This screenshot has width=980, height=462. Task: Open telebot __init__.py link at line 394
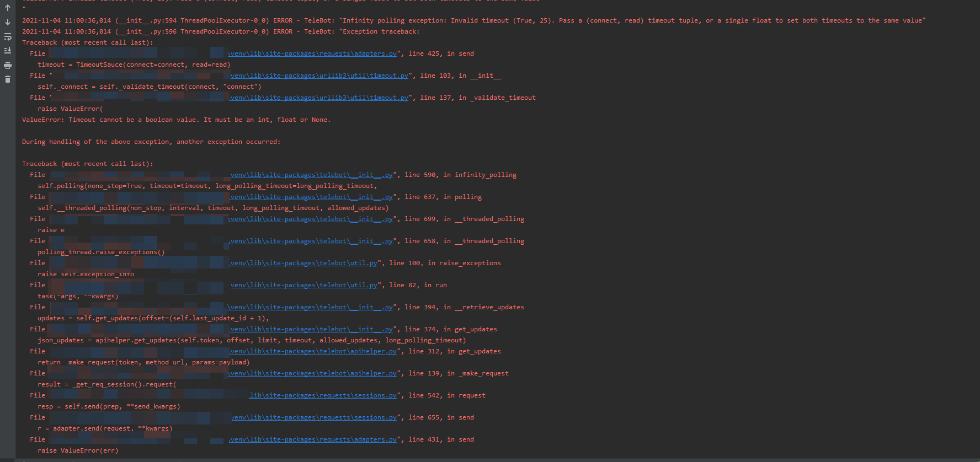pyautogui.click(x=310, y=307)
